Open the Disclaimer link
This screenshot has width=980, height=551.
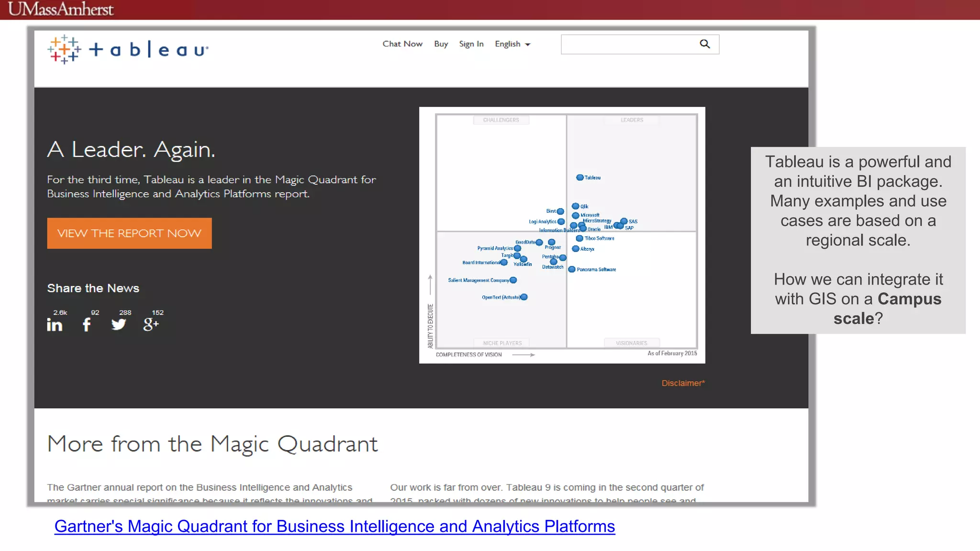683,383
